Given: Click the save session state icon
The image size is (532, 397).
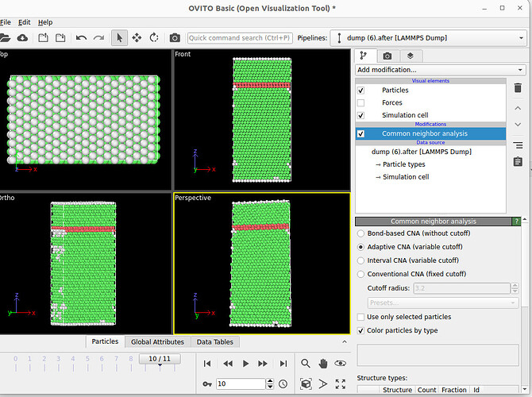Looking at the screenshot, I should point(43,37).
